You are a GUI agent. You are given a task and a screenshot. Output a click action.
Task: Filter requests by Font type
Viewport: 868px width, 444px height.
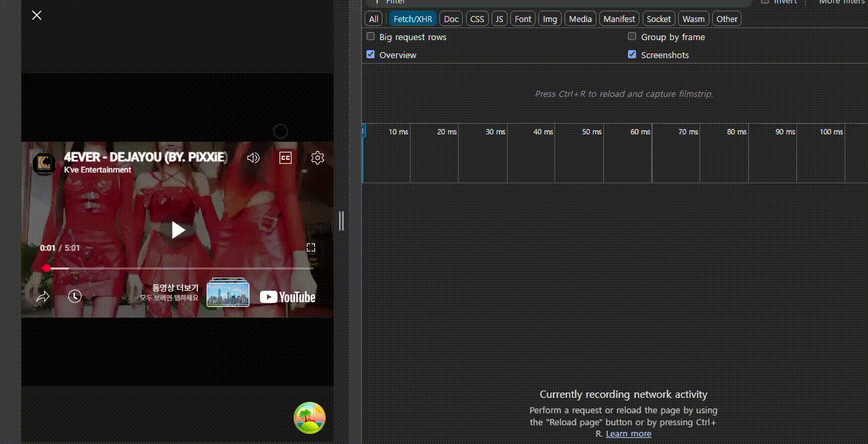(523, 19)
